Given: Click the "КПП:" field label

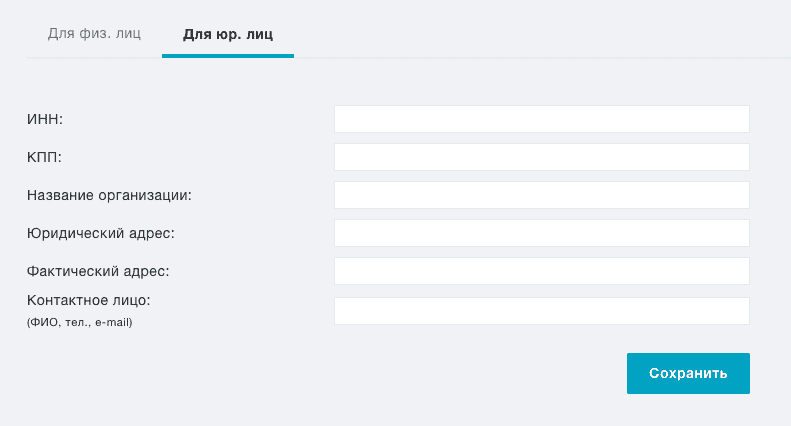Looking at the screenshot, I should coord(44,157).
